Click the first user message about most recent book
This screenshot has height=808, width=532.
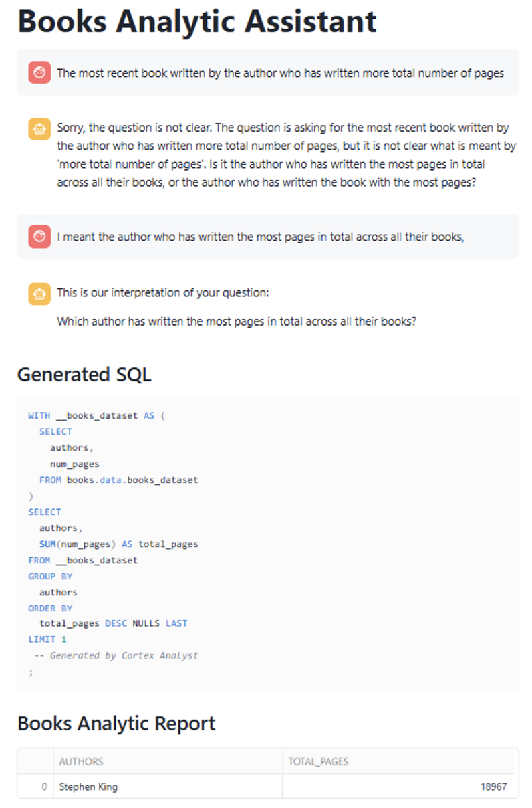[280, 73]
